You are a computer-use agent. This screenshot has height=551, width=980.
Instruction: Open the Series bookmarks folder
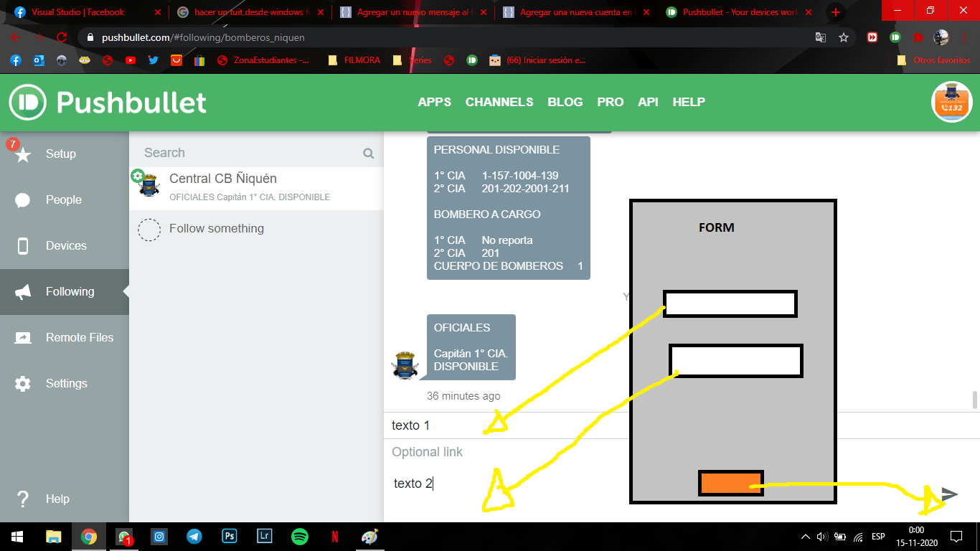click(x=413, y=60)
